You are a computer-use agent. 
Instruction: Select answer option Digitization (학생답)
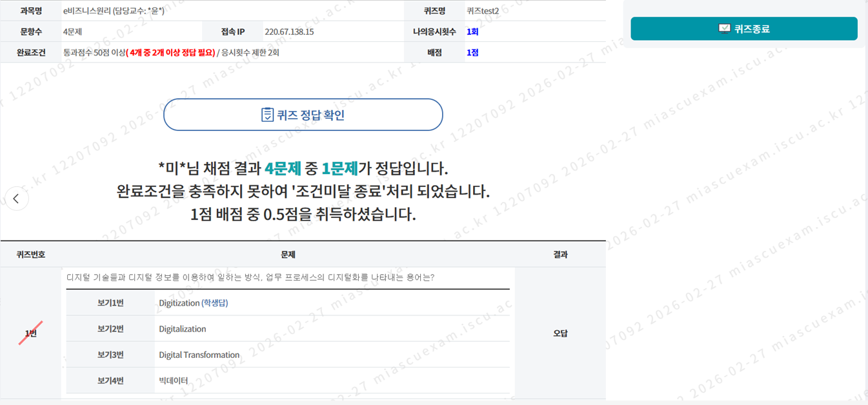tap(194, 303)
